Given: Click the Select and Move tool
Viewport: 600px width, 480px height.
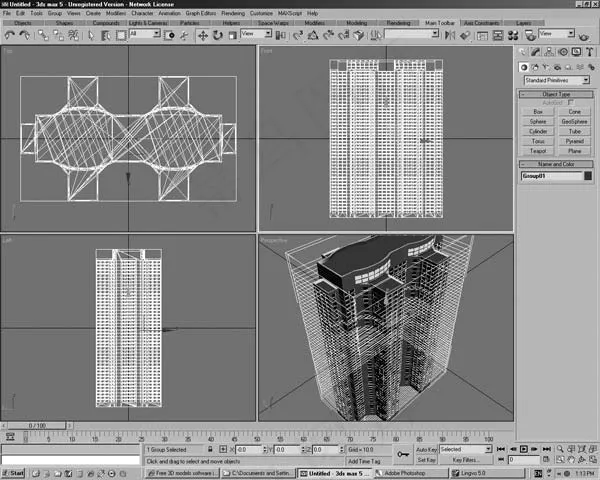Looking at the screenshot, I should 203,34.
